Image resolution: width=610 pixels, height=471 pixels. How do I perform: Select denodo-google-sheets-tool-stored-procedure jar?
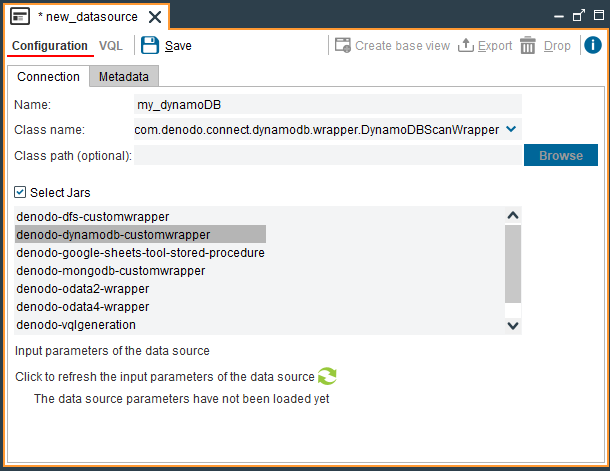click(x=140, y=253)
